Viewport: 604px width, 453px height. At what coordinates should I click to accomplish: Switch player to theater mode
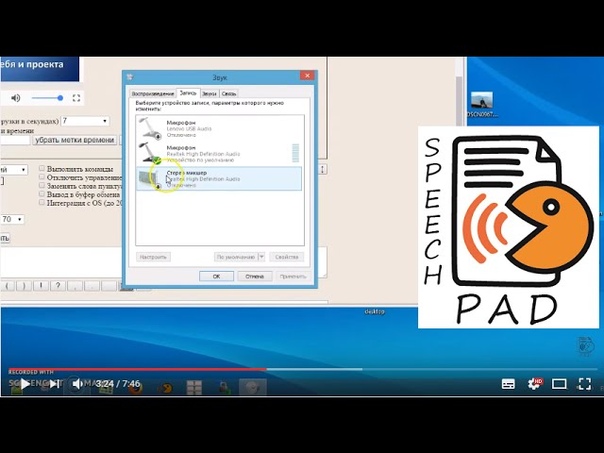pyautogui.click(x=560, y=383)
